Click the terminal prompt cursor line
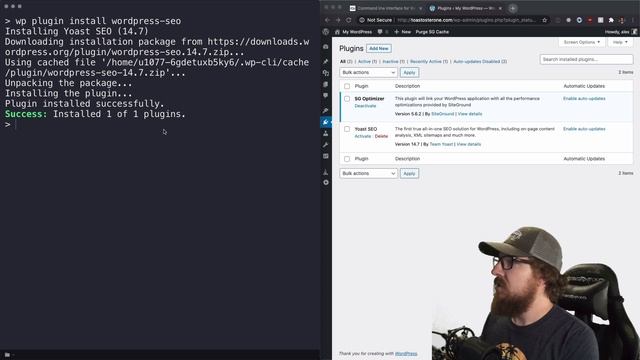This screenshot has height=360, width=640. tap(11, 124)
